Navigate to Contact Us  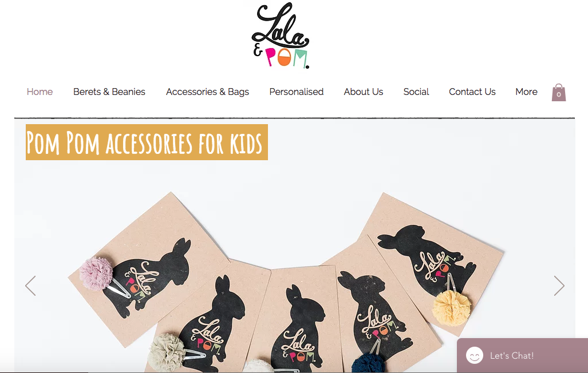coord(472,92)
